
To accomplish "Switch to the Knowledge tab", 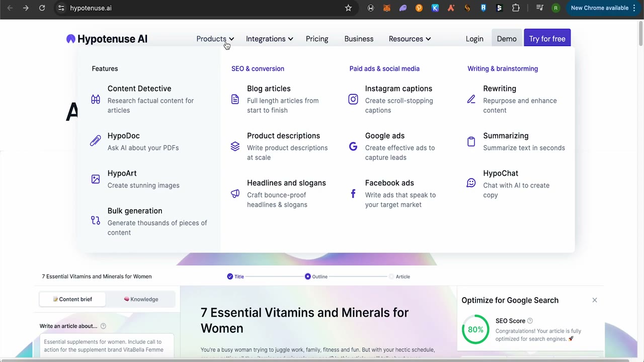I will click(141, 299).
